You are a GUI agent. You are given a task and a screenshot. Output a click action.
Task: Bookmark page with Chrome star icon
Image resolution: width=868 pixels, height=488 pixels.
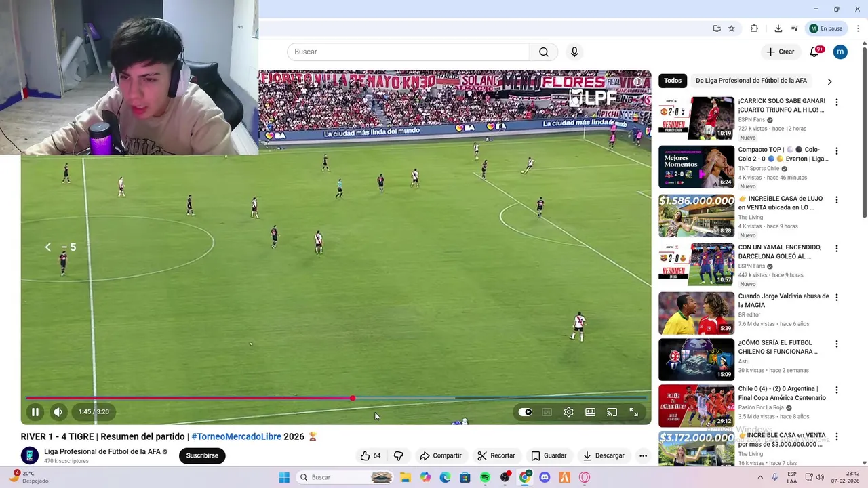(x=731, y=28)
